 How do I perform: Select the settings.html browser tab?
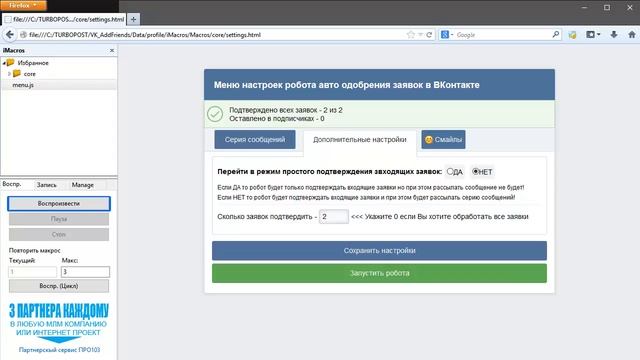64,19
